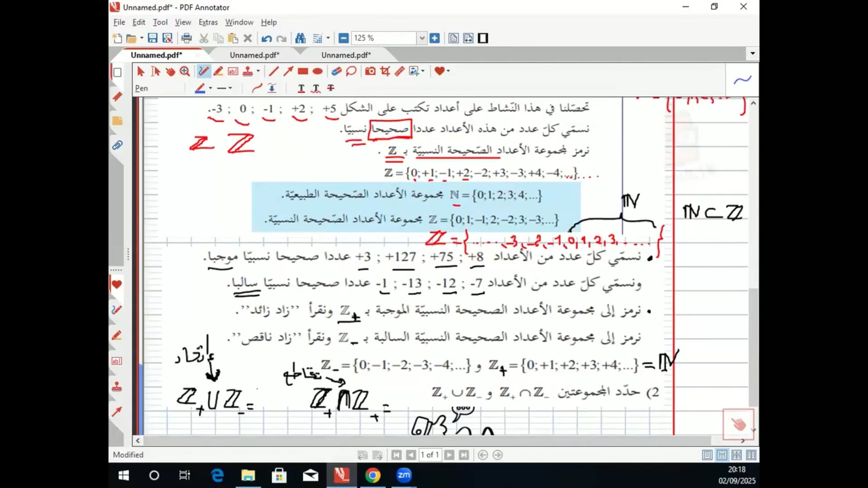Select the Arrow drawing tool

pos(288,71)
